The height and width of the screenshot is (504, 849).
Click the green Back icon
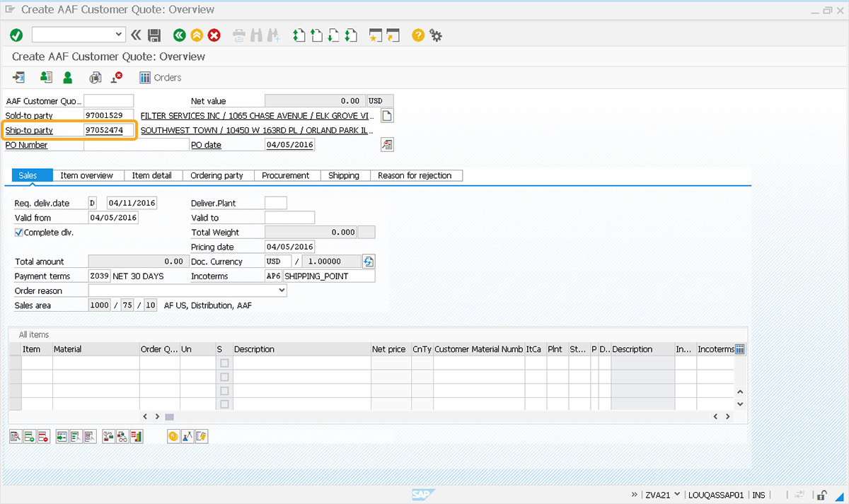180,35
